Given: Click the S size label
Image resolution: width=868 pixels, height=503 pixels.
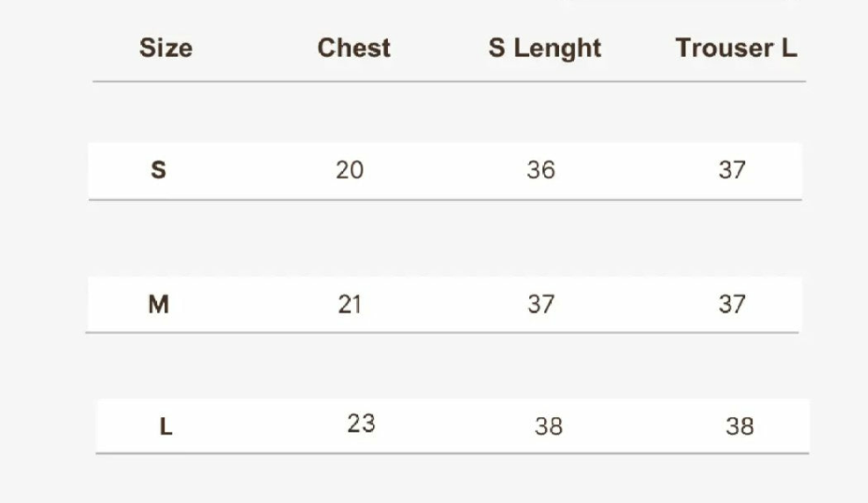Looking at the screenshot, I should click(x=158, y=169).
